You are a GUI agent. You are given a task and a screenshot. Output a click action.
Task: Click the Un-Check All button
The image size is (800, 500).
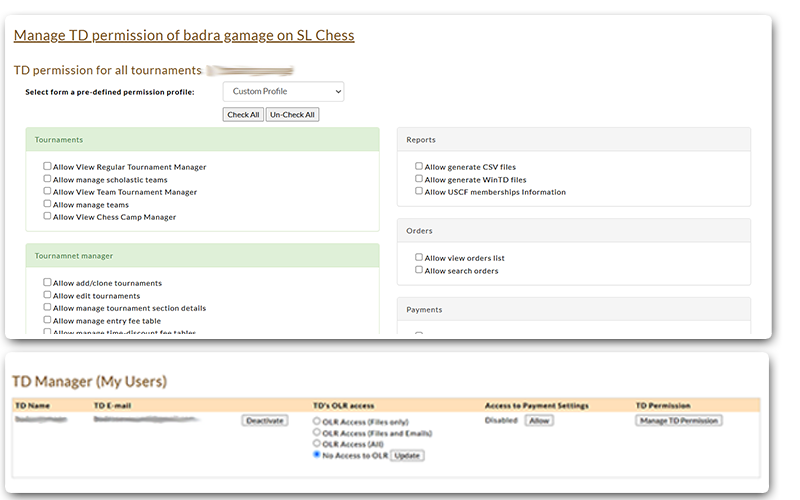click(292, 115)
